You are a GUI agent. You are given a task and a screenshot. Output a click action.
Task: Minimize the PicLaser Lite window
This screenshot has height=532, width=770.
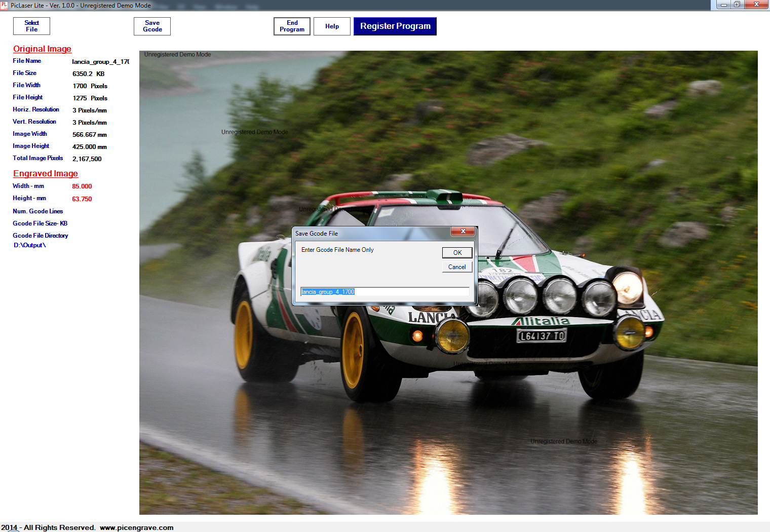[x=724, y=5]
